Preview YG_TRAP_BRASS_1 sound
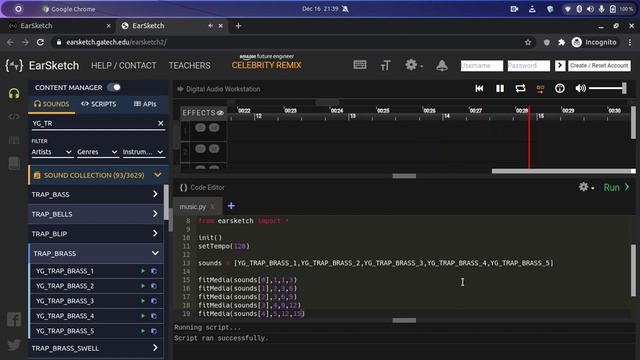 pyautogui.click(x=143, y=271)
